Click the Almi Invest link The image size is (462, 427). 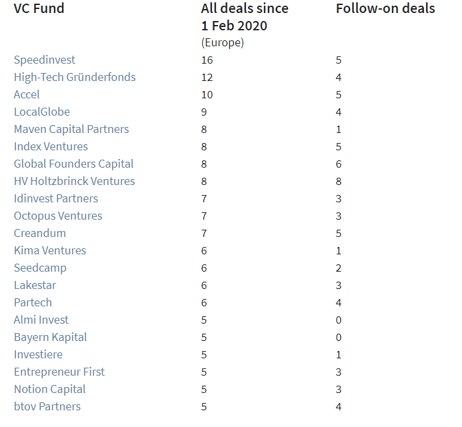[41, 320]
